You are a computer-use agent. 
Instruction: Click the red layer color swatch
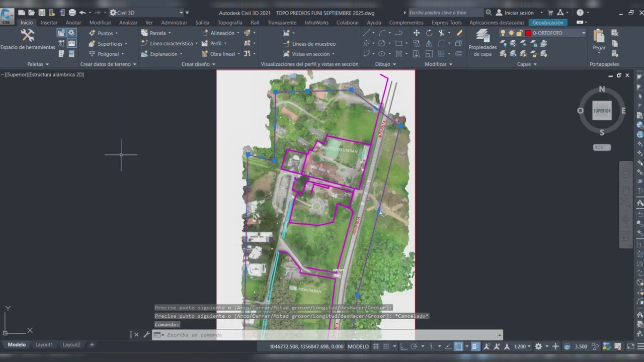[528, 33]
